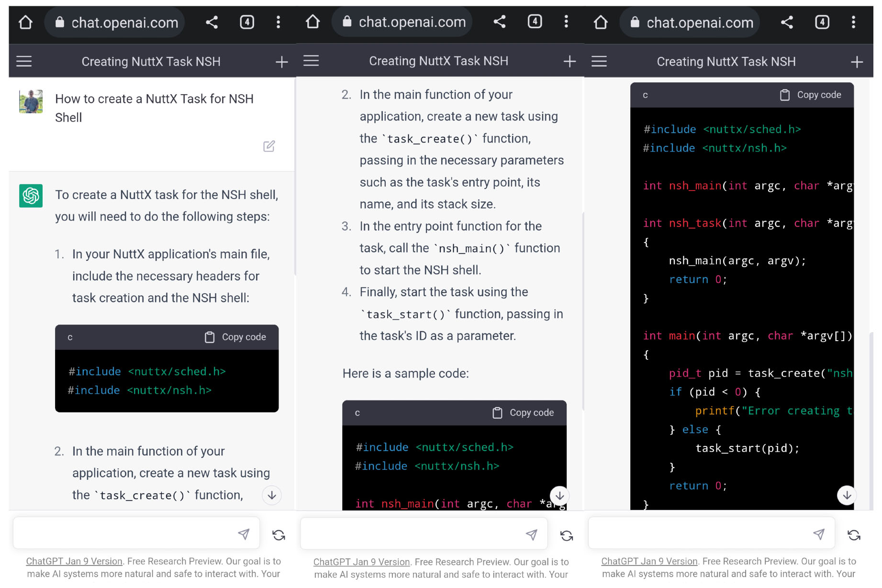Open the hamburger sidebar menu in the left panel
This screenshot has width=882, height=588.
tap(24, 61)
